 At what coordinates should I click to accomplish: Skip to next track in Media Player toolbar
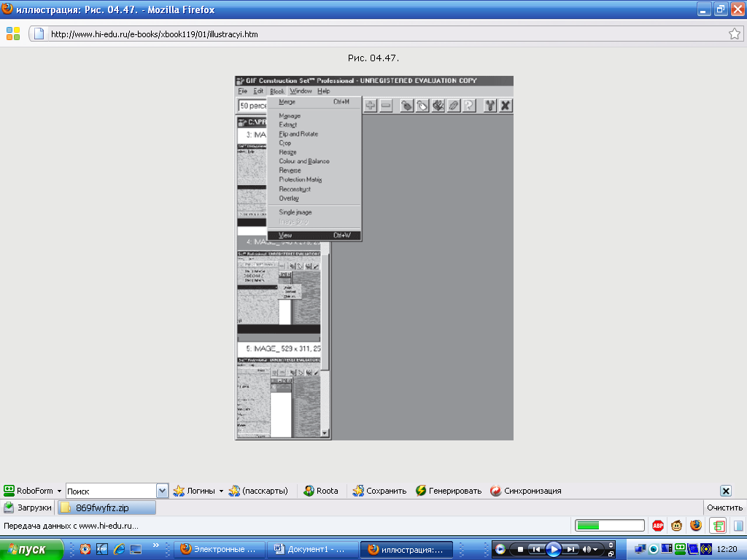pyautogui.click(x=570, y=550)
